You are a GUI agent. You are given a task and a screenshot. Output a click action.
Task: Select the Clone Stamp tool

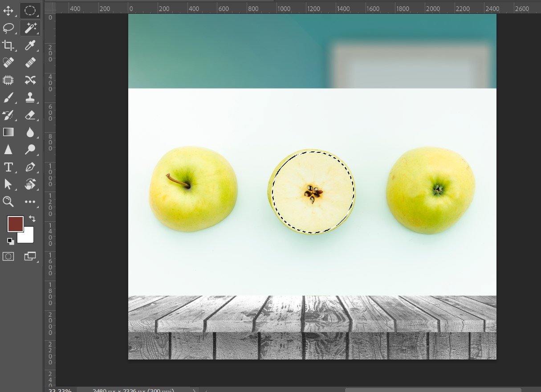click(30, 97)
